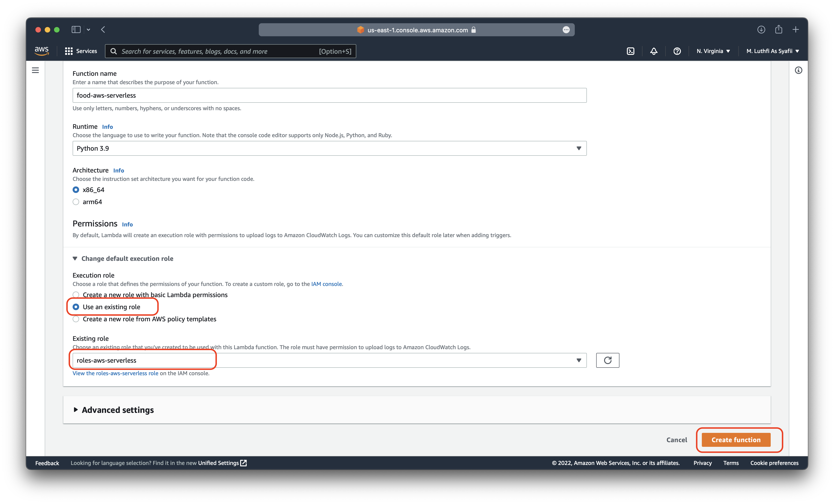Viewport: 834px width, 504px height.
Task: Select arm64 architecture
Action: pyautogui.click(x=76, y=202)
